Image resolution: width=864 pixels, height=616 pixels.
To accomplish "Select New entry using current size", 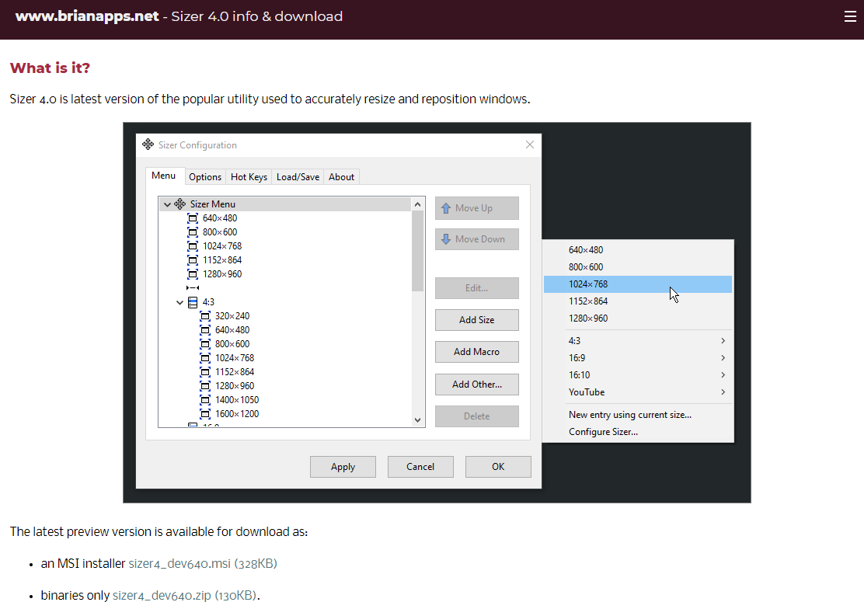I will [x=638, y=415].
